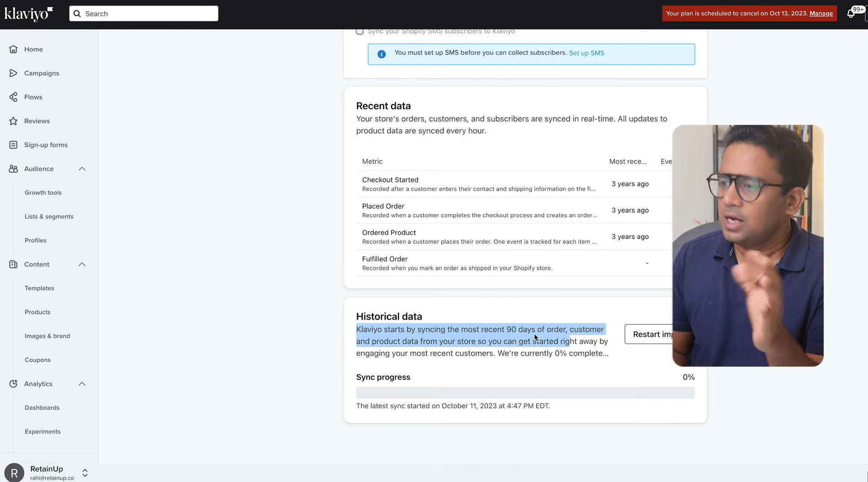Click the Set up SMS link
The image size is (868, 482).
coord(586,53)
